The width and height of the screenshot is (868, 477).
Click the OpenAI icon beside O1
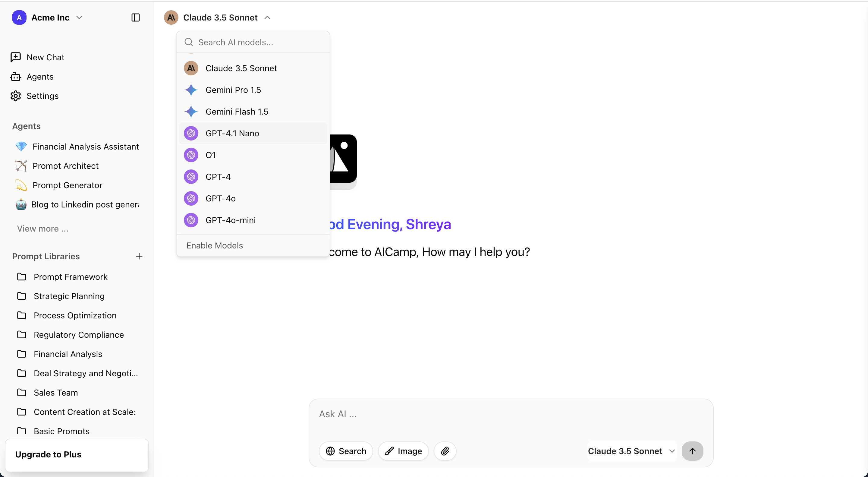click(191, 155)
